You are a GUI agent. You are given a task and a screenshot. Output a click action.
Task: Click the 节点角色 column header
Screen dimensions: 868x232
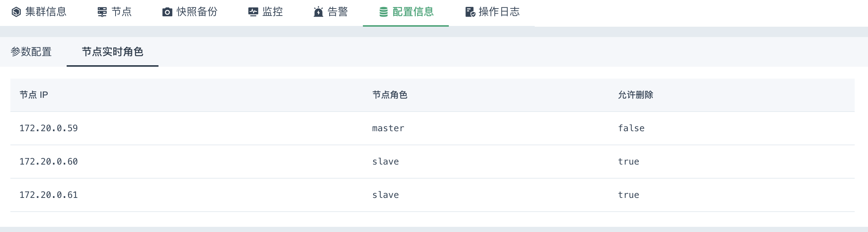(390, 95)
